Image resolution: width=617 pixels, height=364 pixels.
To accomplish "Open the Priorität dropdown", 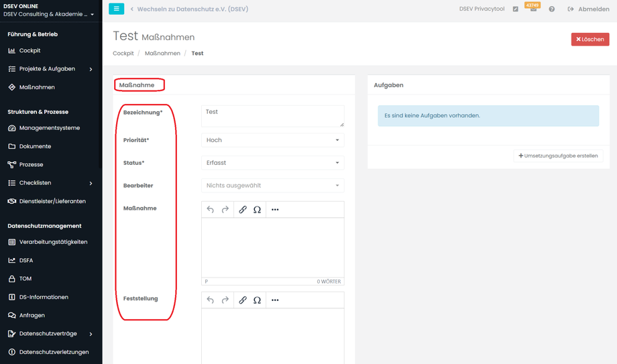I will click(272, 140).
